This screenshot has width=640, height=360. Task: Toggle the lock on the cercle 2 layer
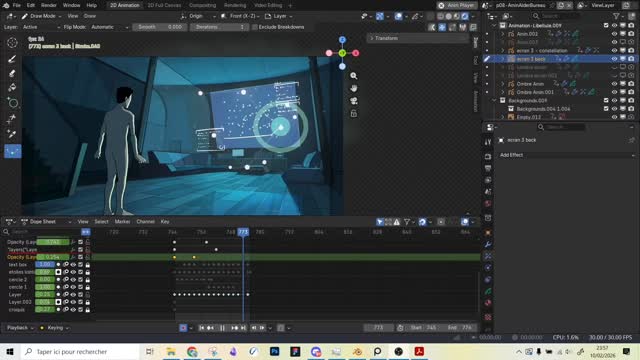87,280
